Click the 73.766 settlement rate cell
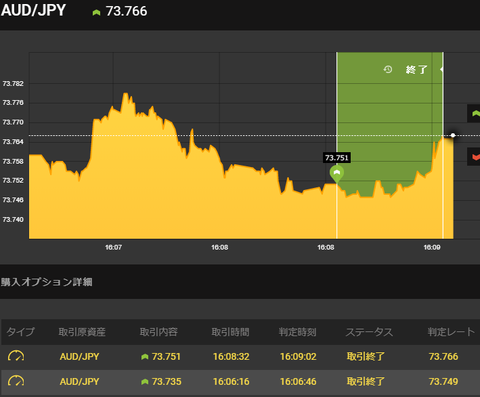This screenshot has height=397, width=480. [443, 357]
